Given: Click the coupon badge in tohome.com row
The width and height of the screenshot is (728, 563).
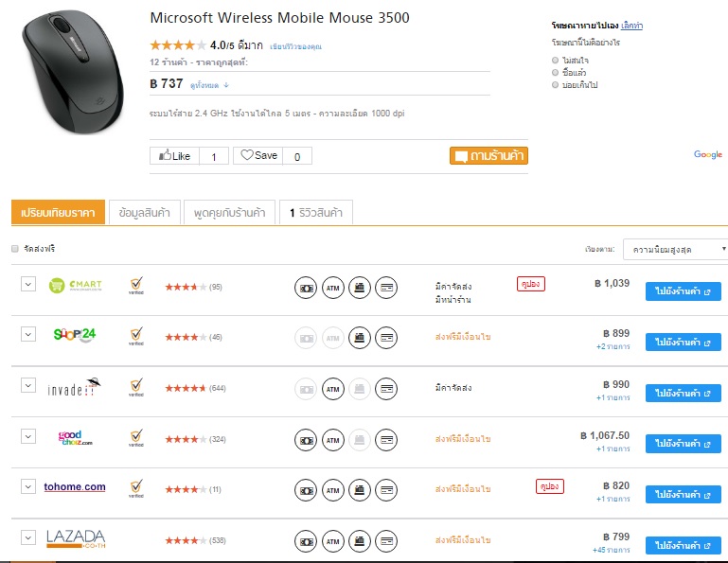Looking at the screenshot, I should (x=550, y=486).
